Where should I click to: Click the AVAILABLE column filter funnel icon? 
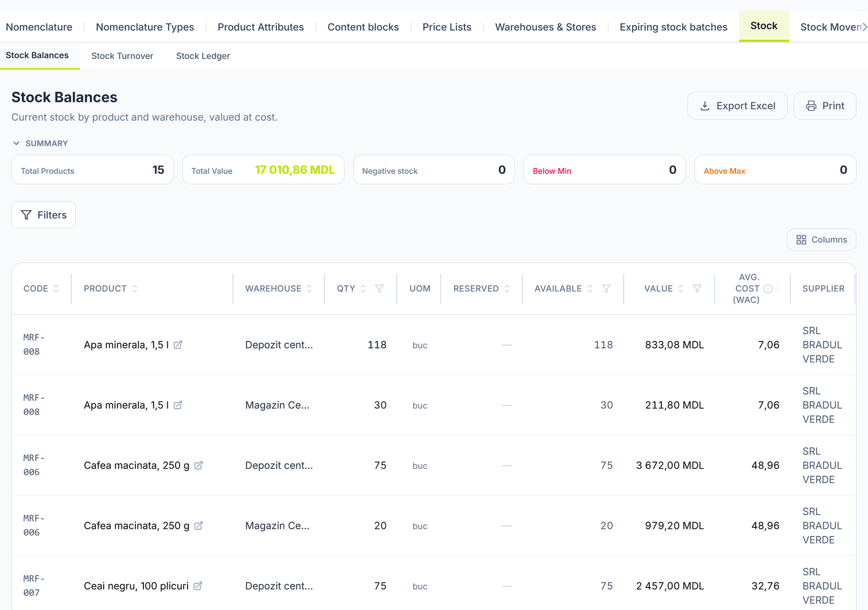coord(606,288)
